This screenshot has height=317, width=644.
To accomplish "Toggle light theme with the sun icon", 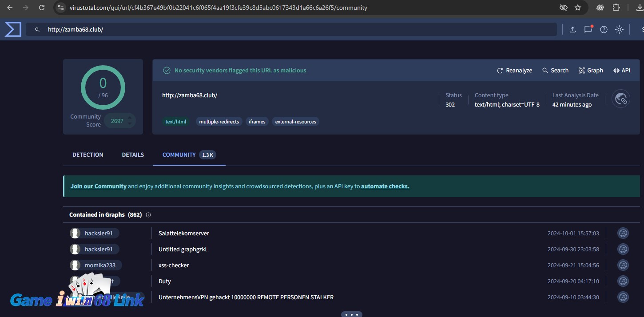I will pyautogui.click(x=619, y=29).
